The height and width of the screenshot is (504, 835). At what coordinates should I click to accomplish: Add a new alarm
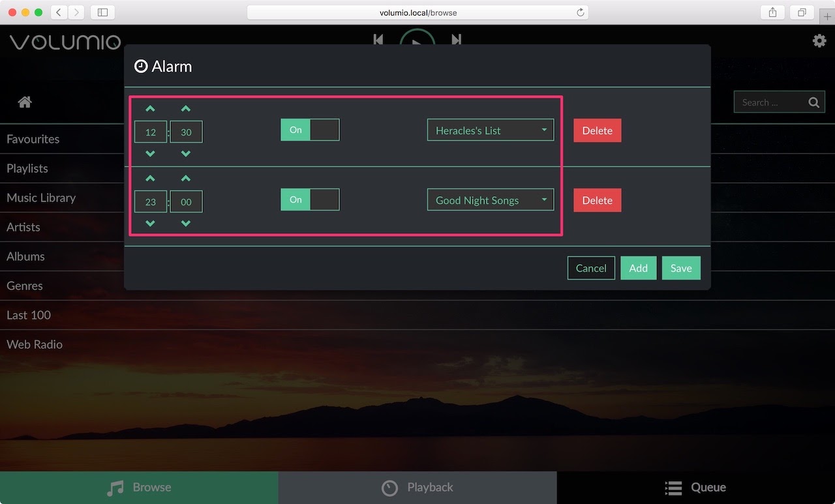tap(639, 268)
